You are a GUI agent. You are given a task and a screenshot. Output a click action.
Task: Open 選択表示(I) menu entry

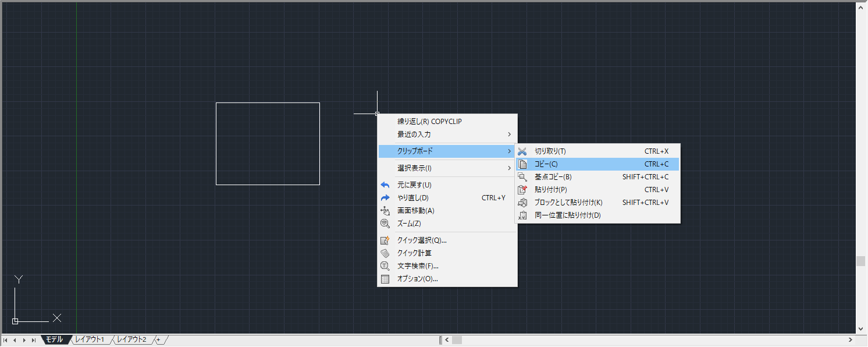pyautogui.click(x=447, y=168)
